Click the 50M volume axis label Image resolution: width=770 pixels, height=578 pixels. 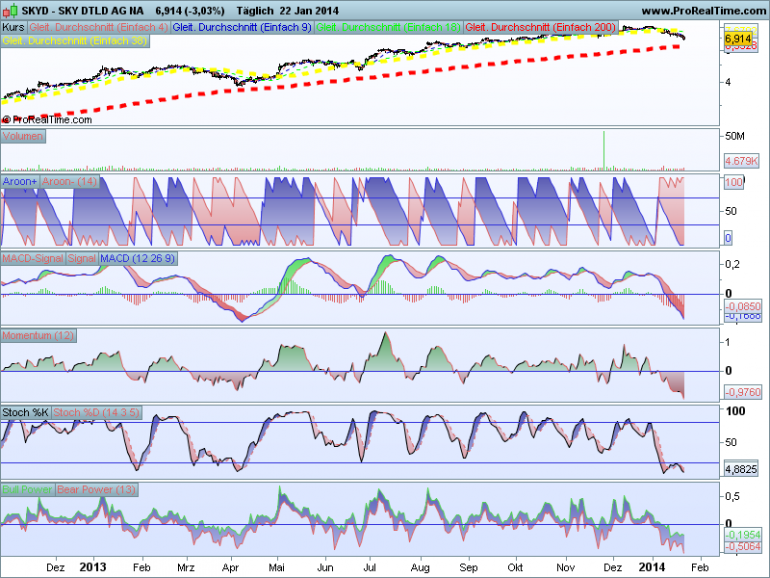coord(735,136)
